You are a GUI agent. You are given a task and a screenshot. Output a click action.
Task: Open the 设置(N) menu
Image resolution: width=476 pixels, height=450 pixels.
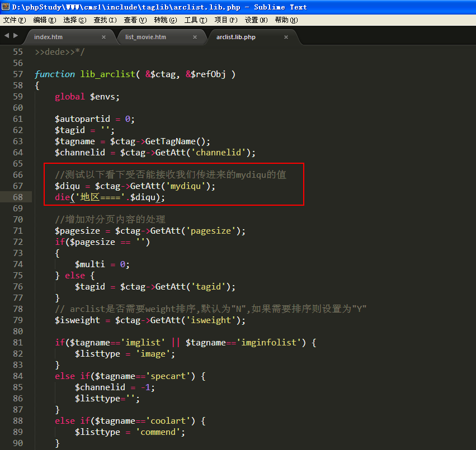click(x=256, y=20)
